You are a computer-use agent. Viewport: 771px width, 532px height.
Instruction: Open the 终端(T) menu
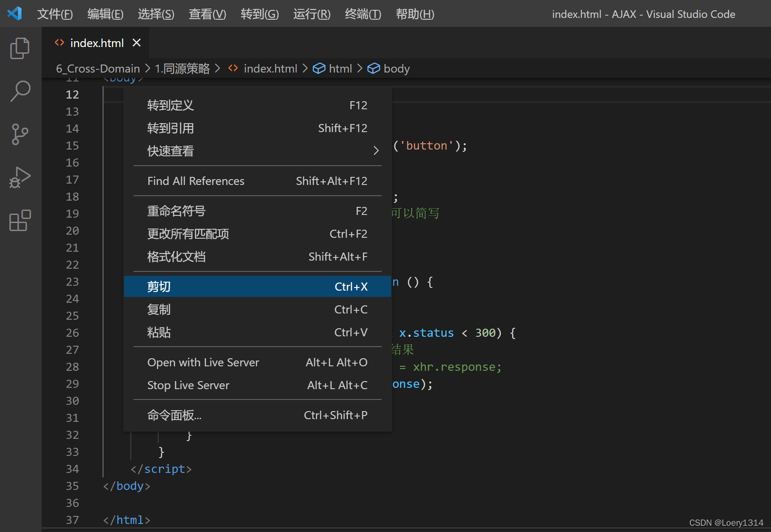[x=363, y=14]
